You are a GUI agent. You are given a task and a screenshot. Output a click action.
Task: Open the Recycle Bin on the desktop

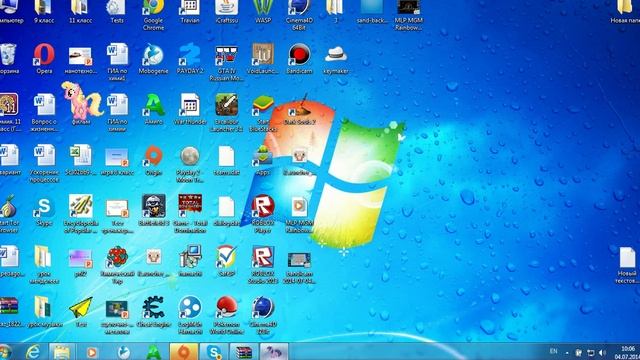click(x=8, y=59)
